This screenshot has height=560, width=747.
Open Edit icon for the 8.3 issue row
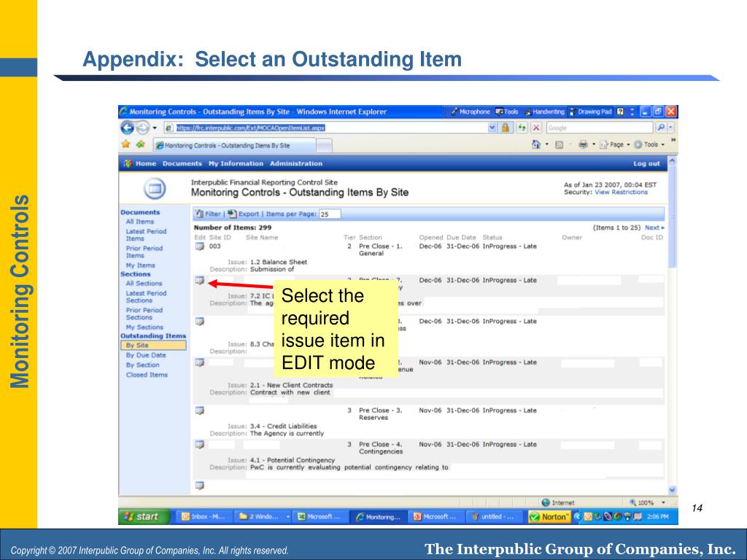tap(200, 322)
